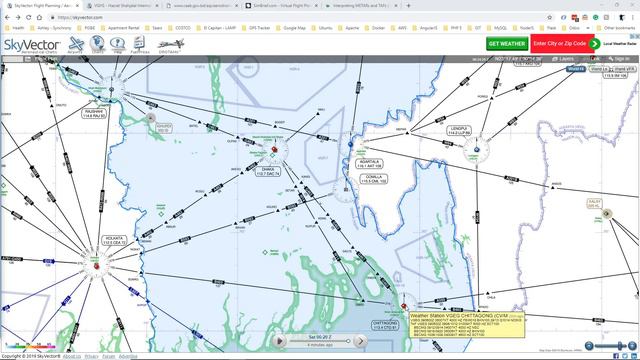Open the GPS Tracker bookmark folder
Screen dimensions: 640x360
point(256,28)
